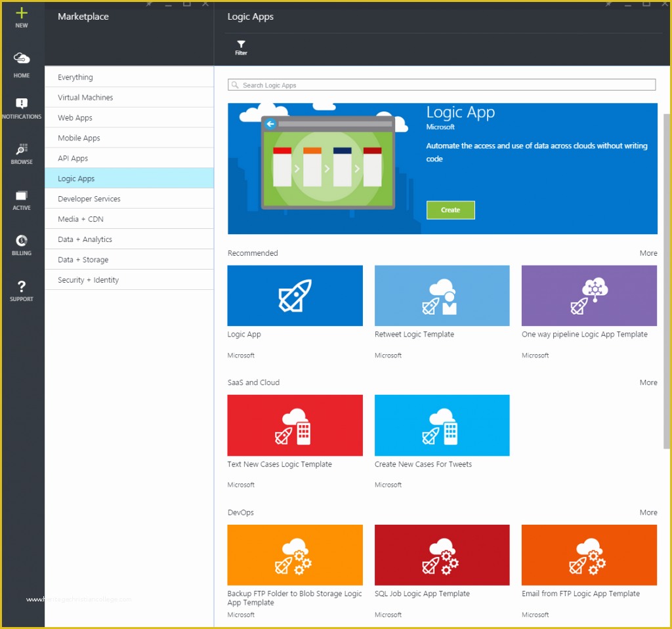This screenshot has width=672, height=629.
Task: Focus the Search Logic Apps field
Action: (x=442, y=85)
